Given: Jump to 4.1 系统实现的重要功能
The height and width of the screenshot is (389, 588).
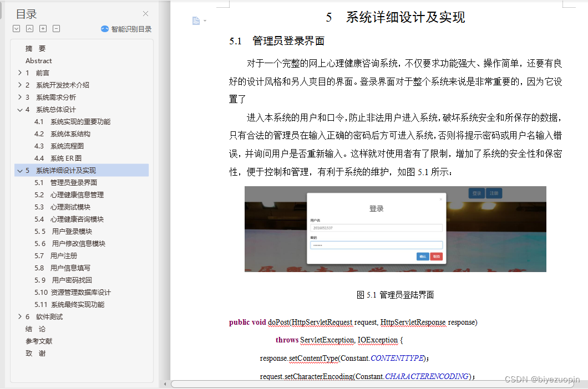Looking at the screenshot, I should (72, 121).
